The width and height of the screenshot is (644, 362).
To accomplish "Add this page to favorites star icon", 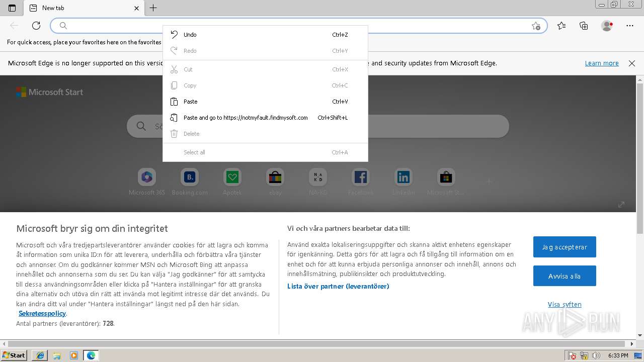I will [536, 26].
